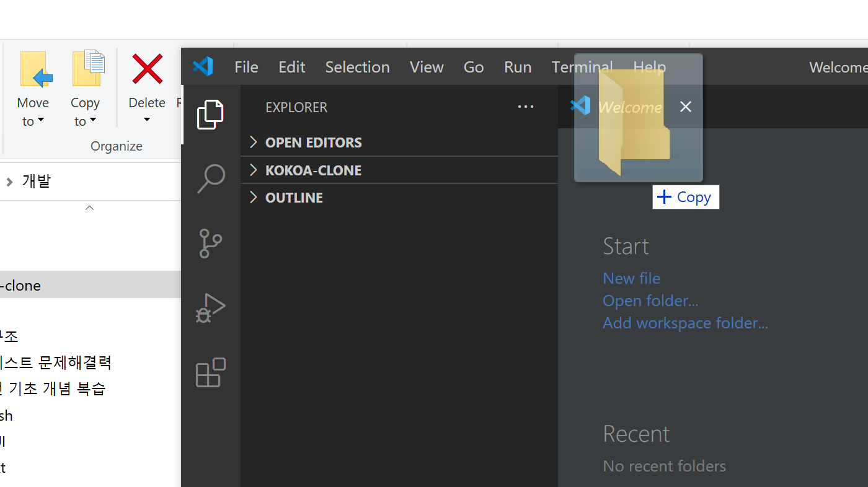Click the New file link
This screenshot has width=868, height=487.
(x=631, y=278)
